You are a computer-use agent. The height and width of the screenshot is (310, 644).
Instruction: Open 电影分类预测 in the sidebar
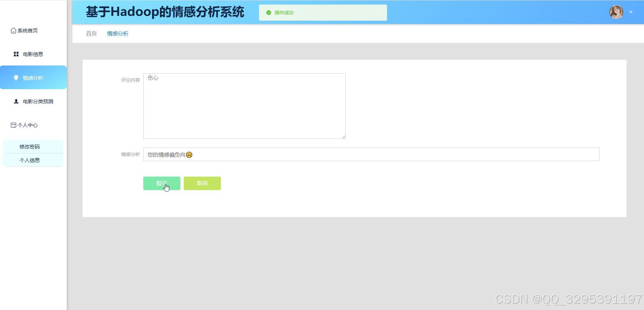33,101
